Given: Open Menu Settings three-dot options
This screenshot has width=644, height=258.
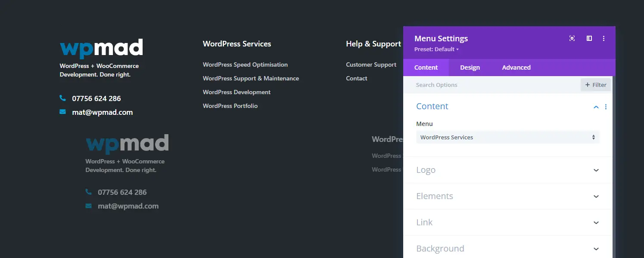Looking at the screenshot, I should pos(604,38).
